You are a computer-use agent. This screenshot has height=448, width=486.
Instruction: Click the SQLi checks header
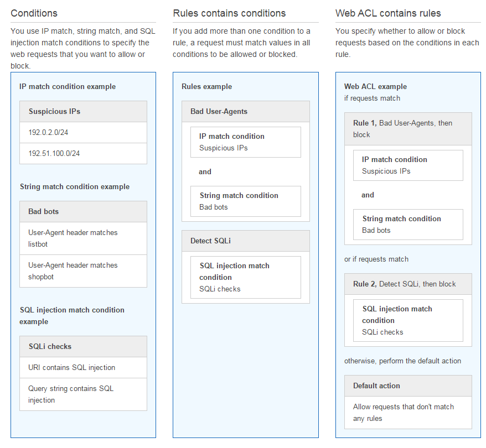pos(83,346)
